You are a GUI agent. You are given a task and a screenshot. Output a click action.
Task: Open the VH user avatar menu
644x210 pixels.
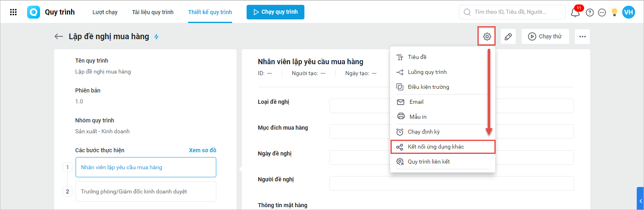tap(628, 12)
